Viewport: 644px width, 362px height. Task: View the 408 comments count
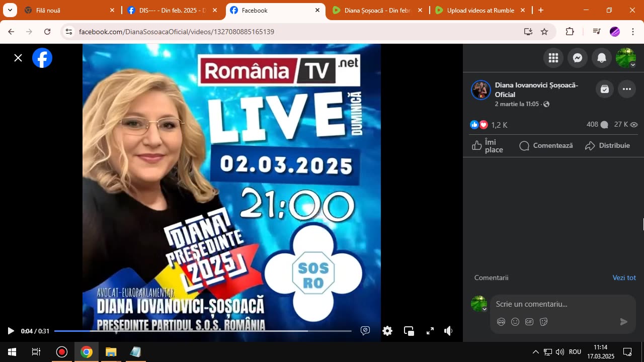click(x=597, y=125)
